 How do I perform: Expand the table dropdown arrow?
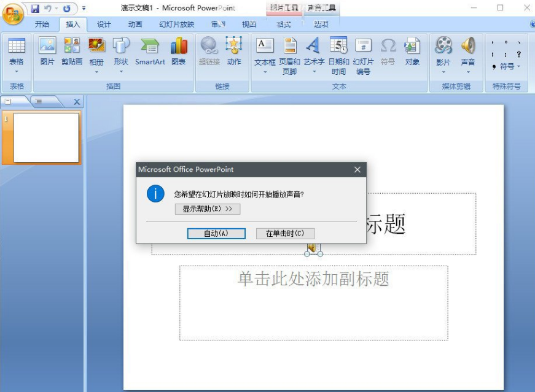(17, 72)
